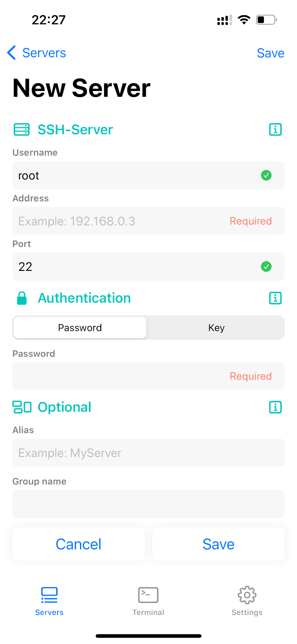Focus the Address input field

tap(121, 221)
